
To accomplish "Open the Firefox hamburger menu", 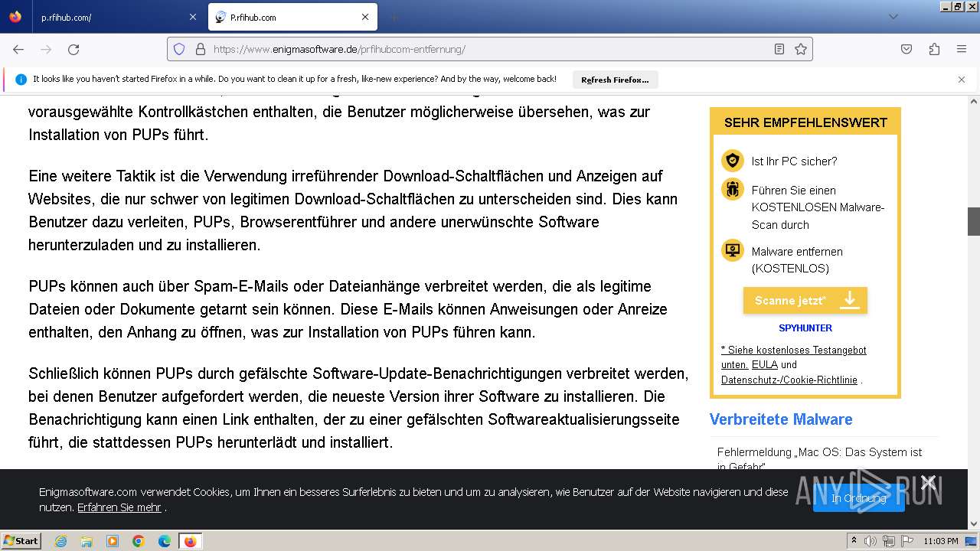I will 962,49.
